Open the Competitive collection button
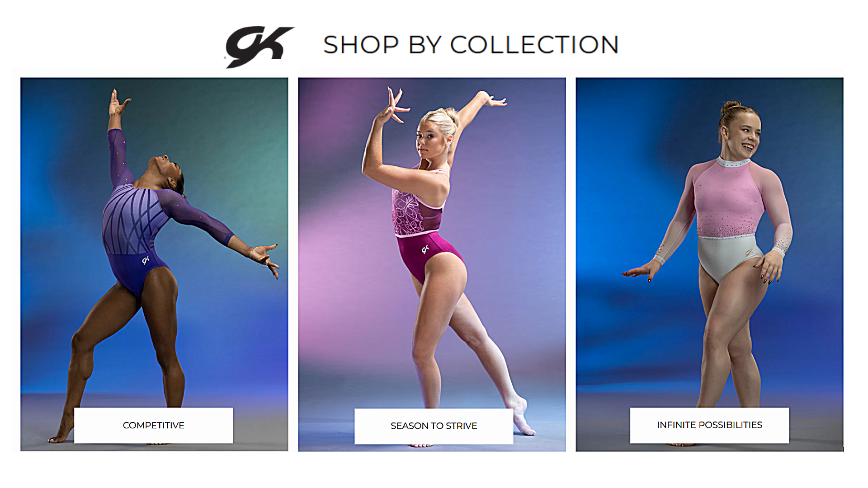Image resolution: width=868 pixels, height=488 pixels. 154,425
